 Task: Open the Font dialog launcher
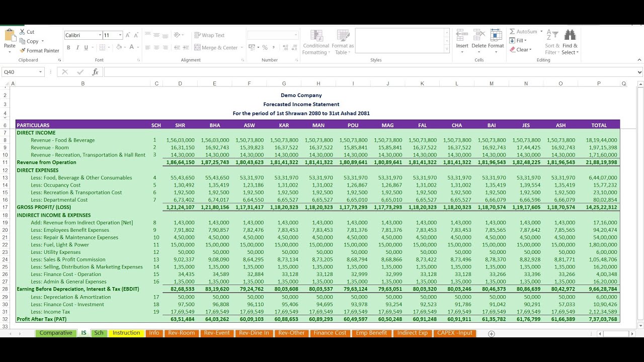tap(138, 60)
